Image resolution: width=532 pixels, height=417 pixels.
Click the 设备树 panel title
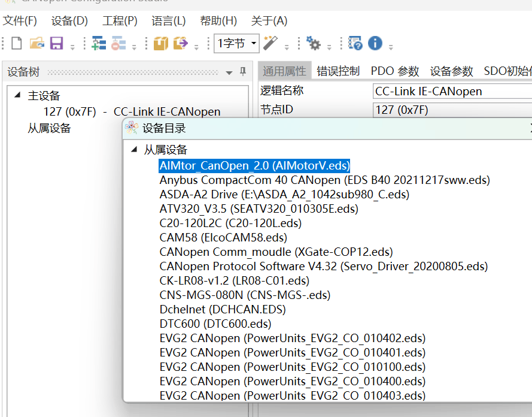tap(23, 72)
